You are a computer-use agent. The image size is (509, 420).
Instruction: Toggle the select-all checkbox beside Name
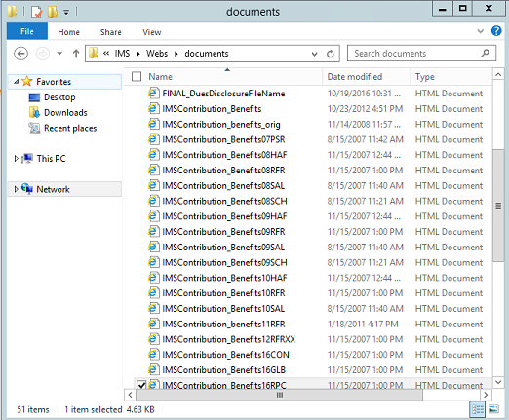point(137,77)
